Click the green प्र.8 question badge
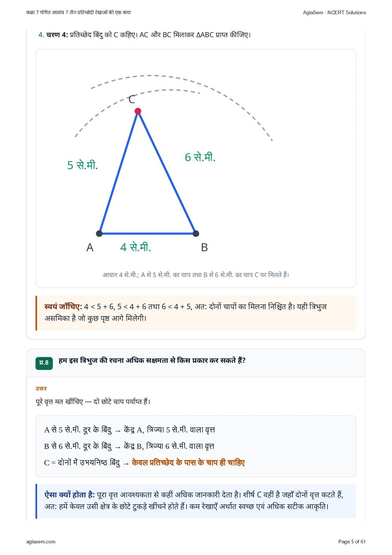The height and width of the screenshot is (555, 392). click(44, 363)
